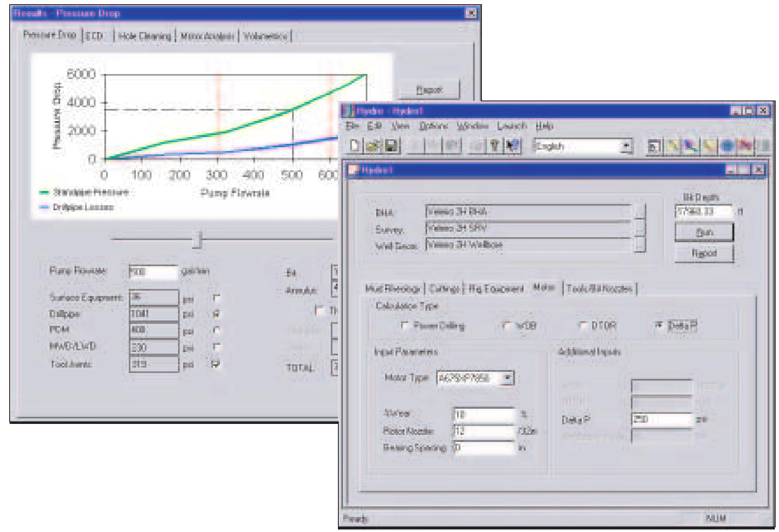Open the Motor Type dropdown
This screenshot has width=779, height=532.
pos(508,378)
